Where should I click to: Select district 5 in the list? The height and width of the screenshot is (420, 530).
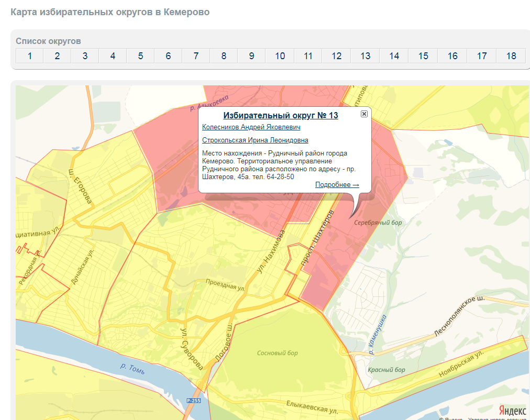(x=140, y=56)
